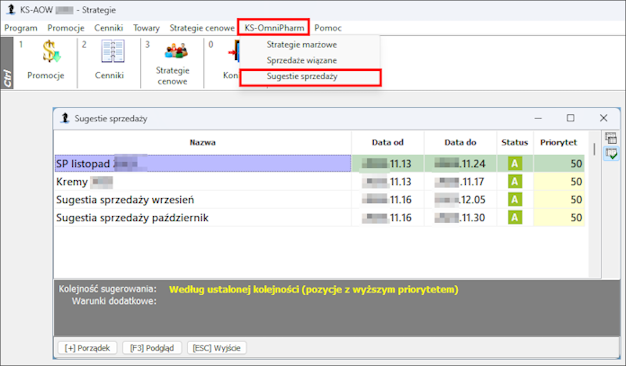
Task: Choose Sprzedaże wiązane from the menu
Action: (302, 61)
